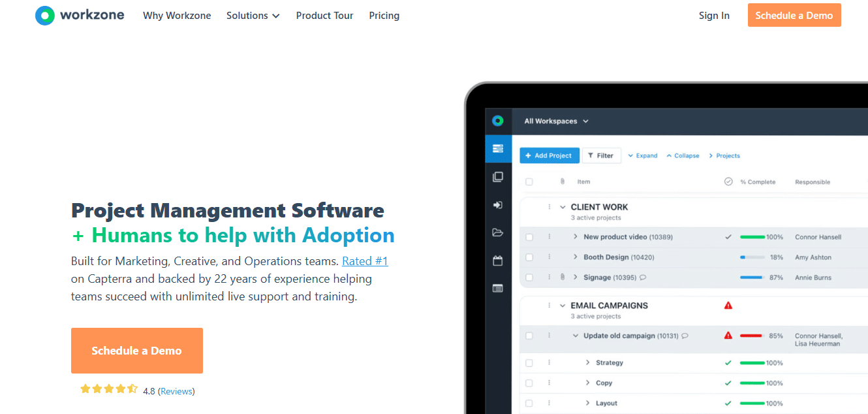868x414 pixels.
Task: Open the three-dot menu for Strategy row
Action: click(549, 362)
